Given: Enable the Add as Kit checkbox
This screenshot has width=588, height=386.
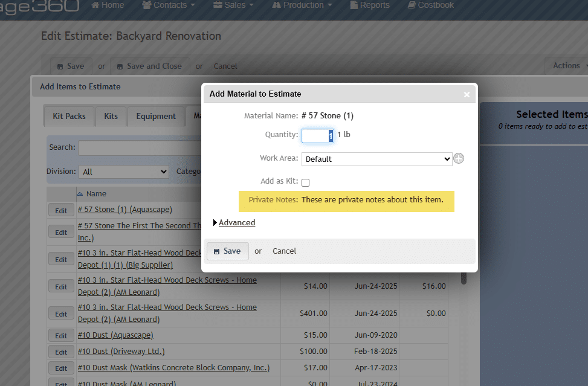Looking at the screenshot, I should coord(306,182).
